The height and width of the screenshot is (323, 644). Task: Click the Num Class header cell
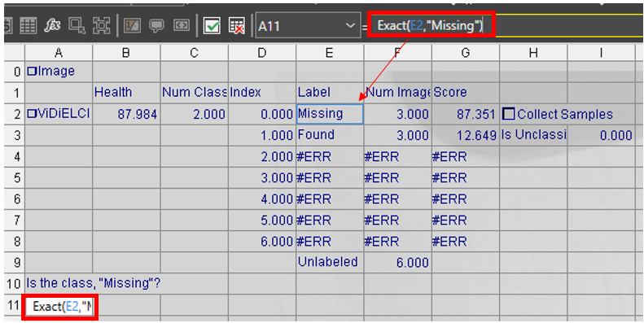(195, 94)
